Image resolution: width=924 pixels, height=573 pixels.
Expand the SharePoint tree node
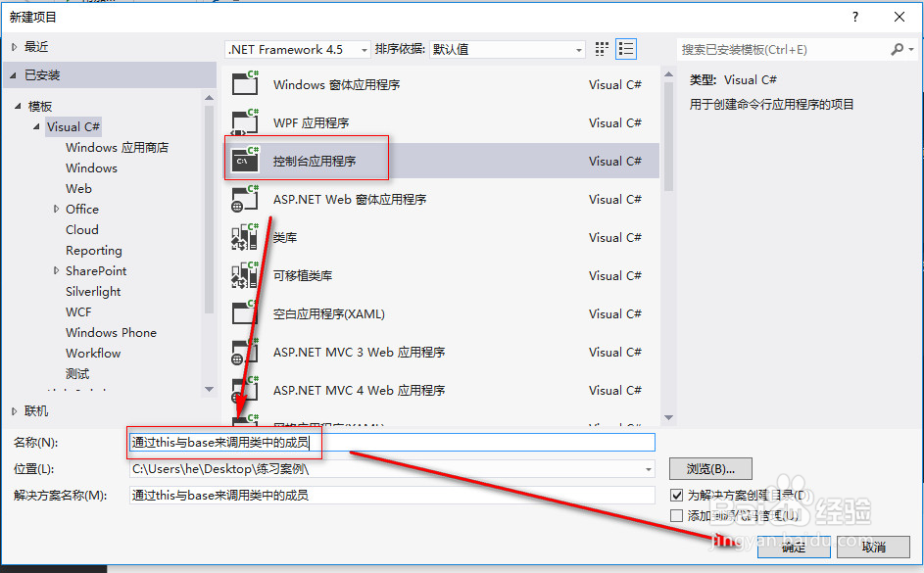click(56, 270)
